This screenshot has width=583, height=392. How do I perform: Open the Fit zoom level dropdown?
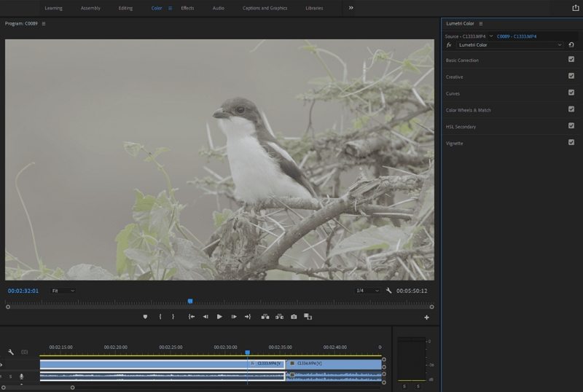[x=63, y=291]
